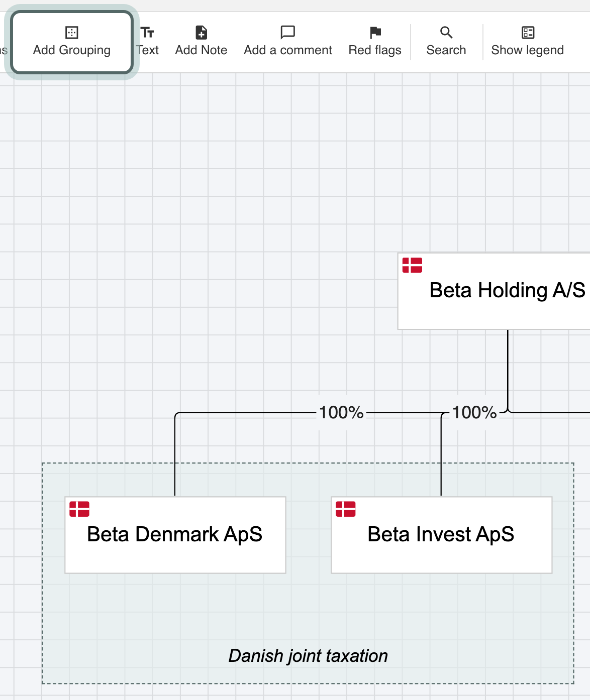Click the Add Note icon

(x=201, y=33)
